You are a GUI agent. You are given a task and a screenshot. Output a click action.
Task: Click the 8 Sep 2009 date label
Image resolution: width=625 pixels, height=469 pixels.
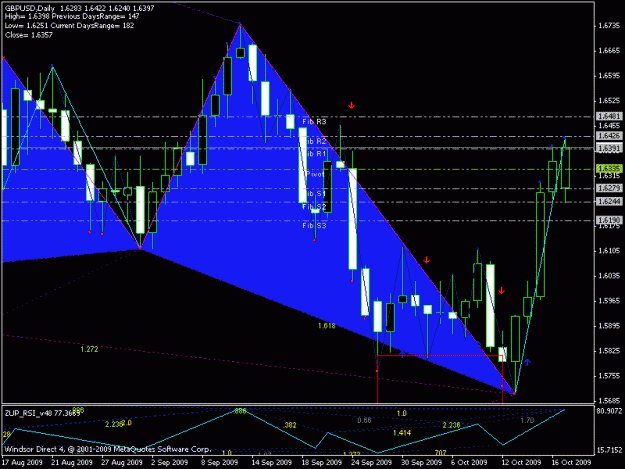[x=220, y=463]
